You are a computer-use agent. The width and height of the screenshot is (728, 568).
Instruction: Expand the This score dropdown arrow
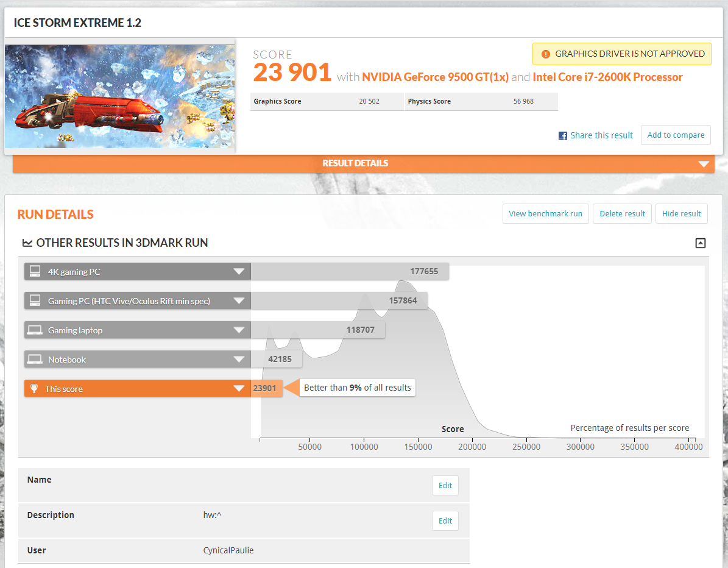tap(239, 389)
